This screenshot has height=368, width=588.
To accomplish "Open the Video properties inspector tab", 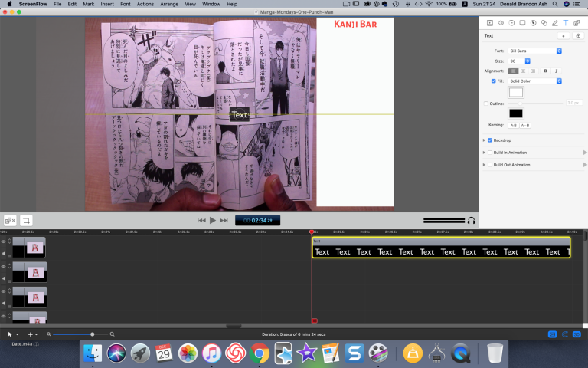I will click(x=490, y=23).
